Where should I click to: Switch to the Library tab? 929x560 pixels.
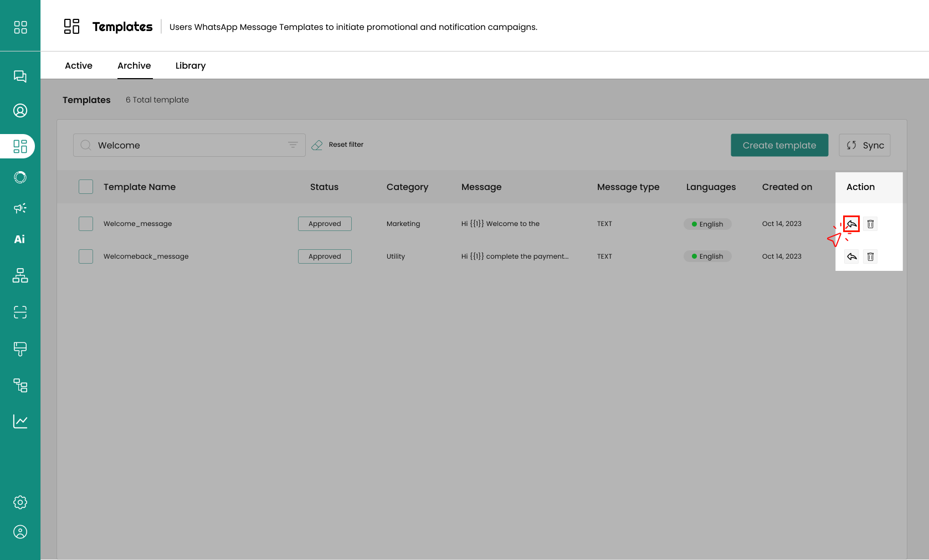[190, 65]
